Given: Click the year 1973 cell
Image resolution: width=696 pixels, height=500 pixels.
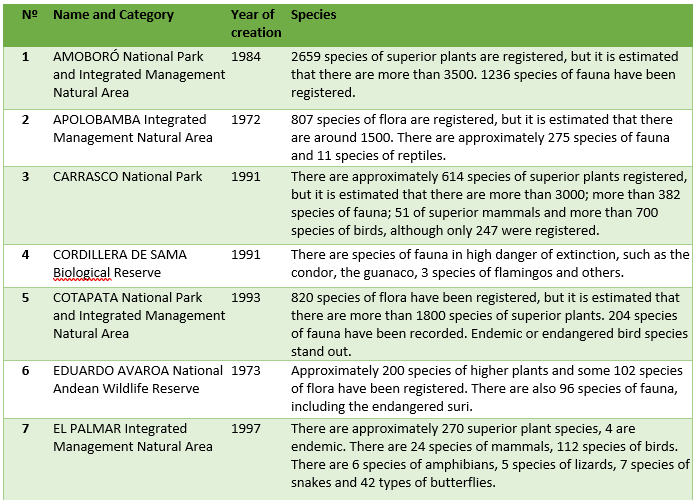Looking at the screenshot, I should pyautogui.click(x=245, y=371).
